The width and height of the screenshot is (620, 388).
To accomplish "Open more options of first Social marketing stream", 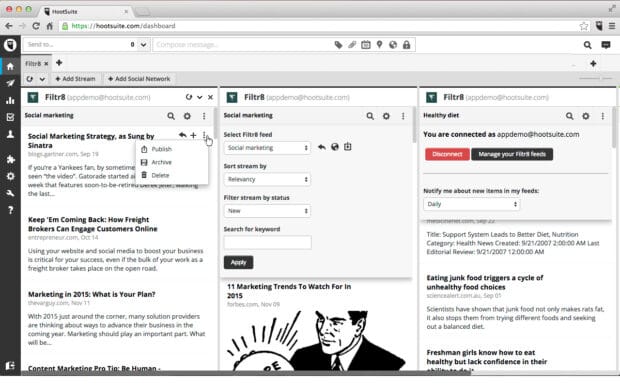I will [204, 116].
